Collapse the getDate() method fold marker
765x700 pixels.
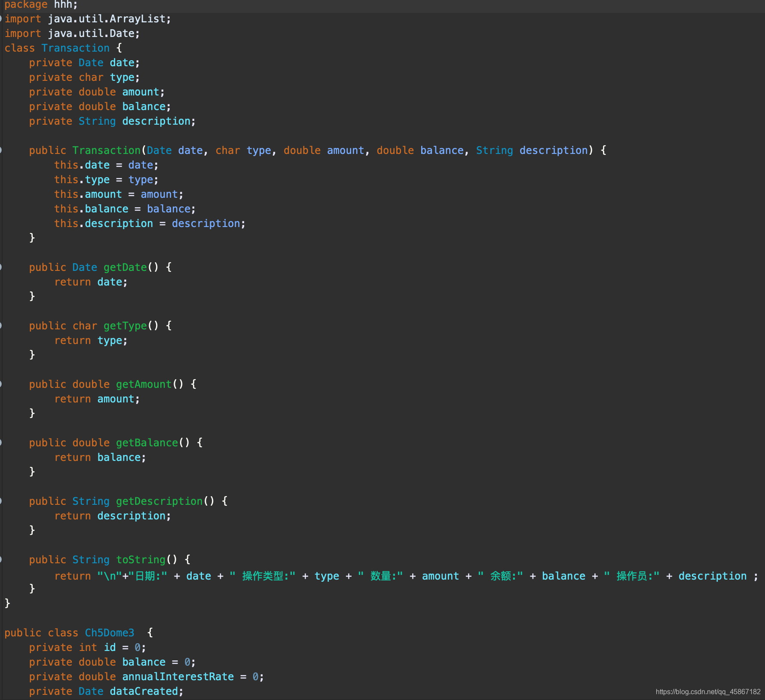click(1, 267)
